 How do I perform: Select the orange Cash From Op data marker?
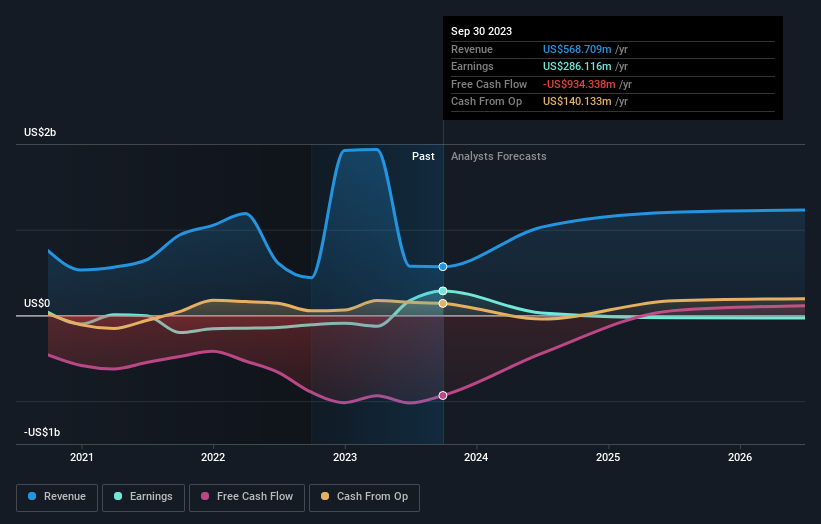coord(443,304)
